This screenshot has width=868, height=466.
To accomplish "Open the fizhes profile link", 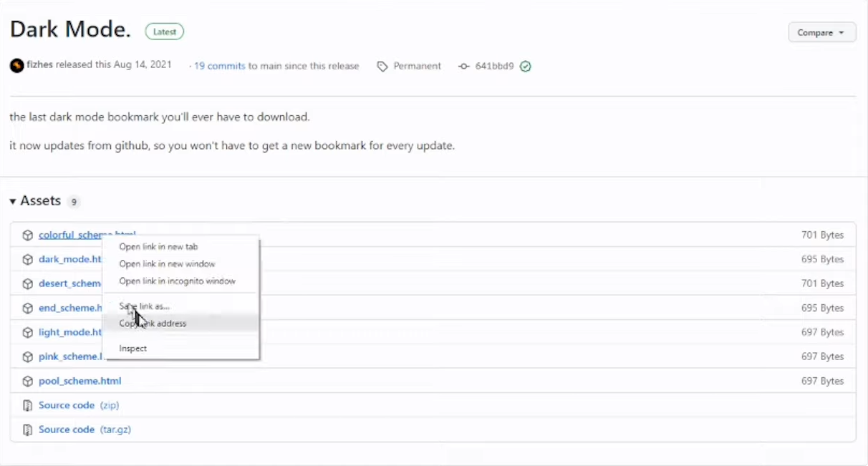I will point(39,65).
